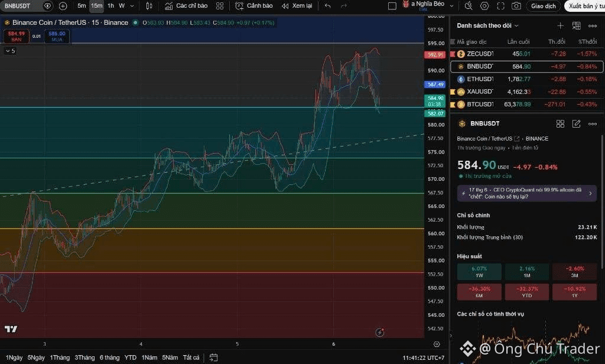
Task: Click the 11:41:22 UTC+7 timezone selector
Action: pos(423,358)
